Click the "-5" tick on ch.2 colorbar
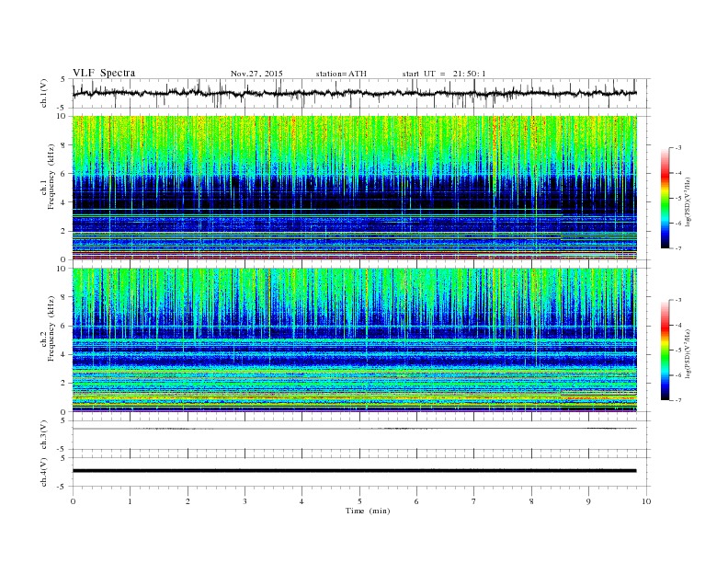The height and width of the screenshot is (563, 728). pos(677,350)
